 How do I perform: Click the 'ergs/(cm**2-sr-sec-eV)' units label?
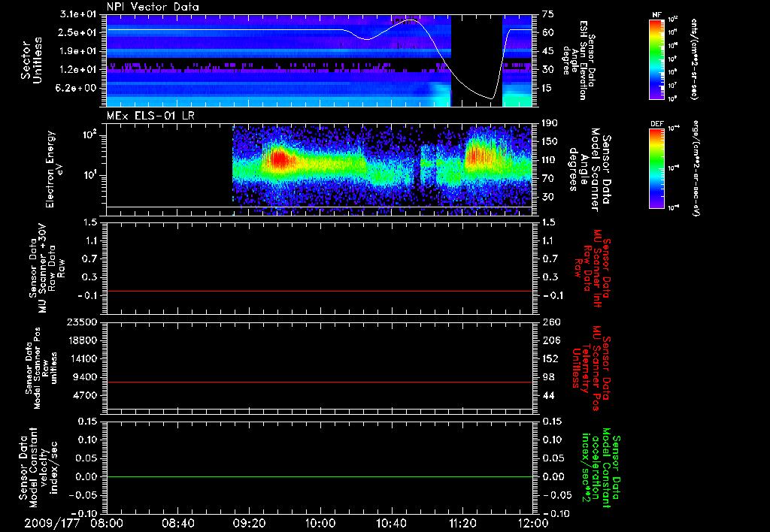click(x=696, y=168)
